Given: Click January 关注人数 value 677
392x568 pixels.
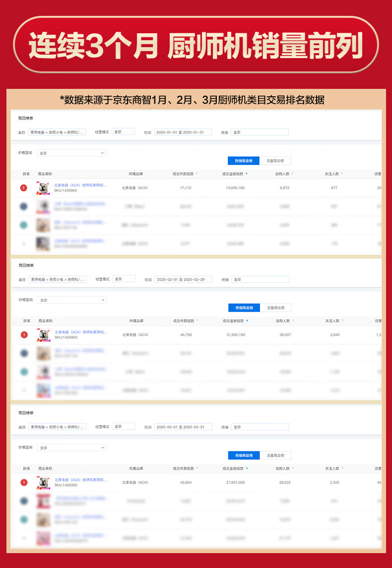Looking at the screenshot, I should tap(334, 188).
